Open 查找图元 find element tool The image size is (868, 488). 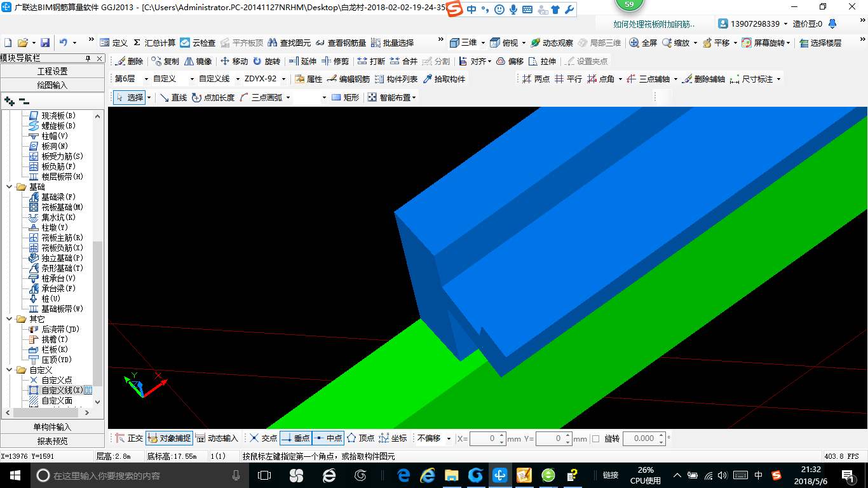(289, 43)
